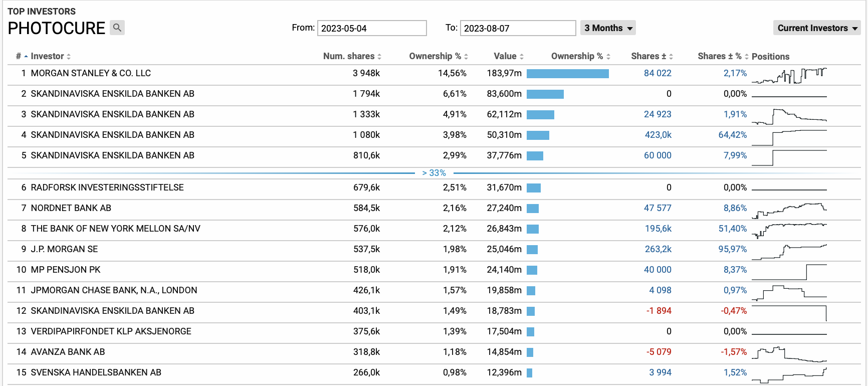Click the 64,42% shares change percentage
Viewport: 868px width, 386px height.
pyautogui.click(x=733, y=135)
